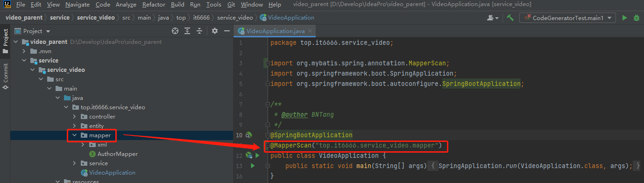Image resolution: width=644 pixels, height=183 pixels.
Task: Collapse the top.it6666.service_video package
Action: (x=66, y=107)
